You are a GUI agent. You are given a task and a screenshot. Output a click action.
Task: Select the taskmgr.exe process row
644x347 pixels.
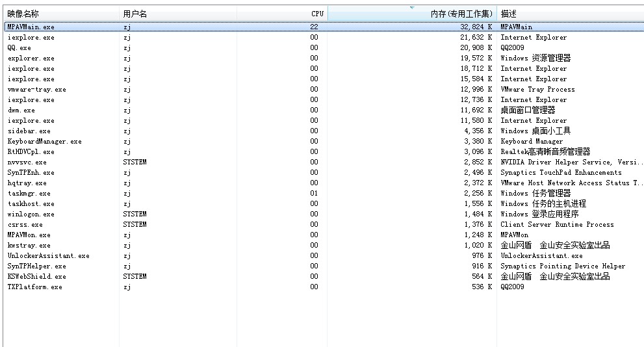[29, 194]
